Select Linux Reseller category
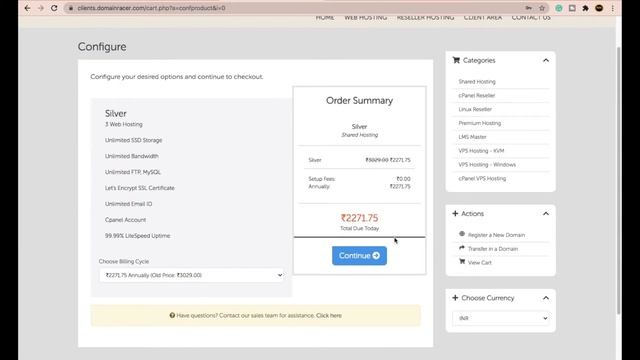This screenshot has height=360, width=640. pyautogui.click(x=475, y=109)
